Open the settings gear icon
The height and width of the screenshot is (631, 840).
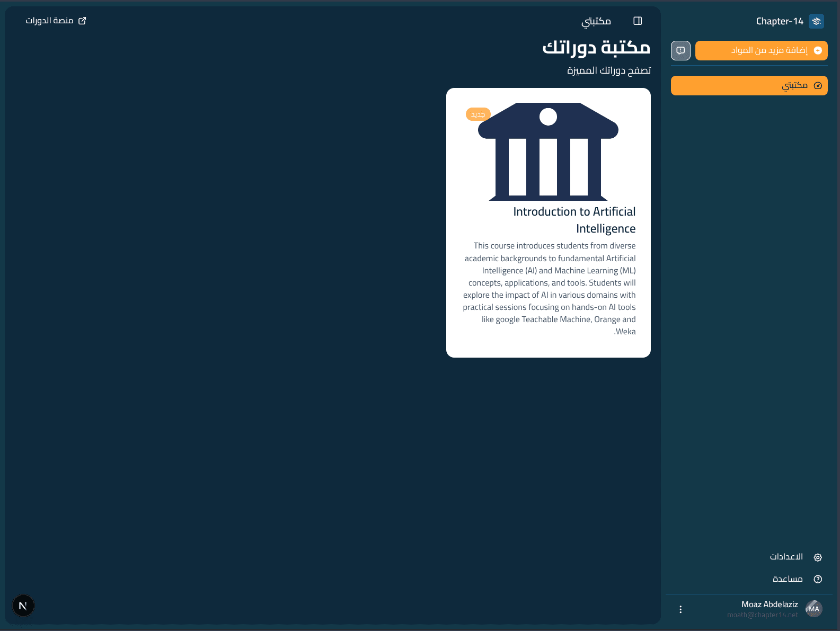(818, 557)
